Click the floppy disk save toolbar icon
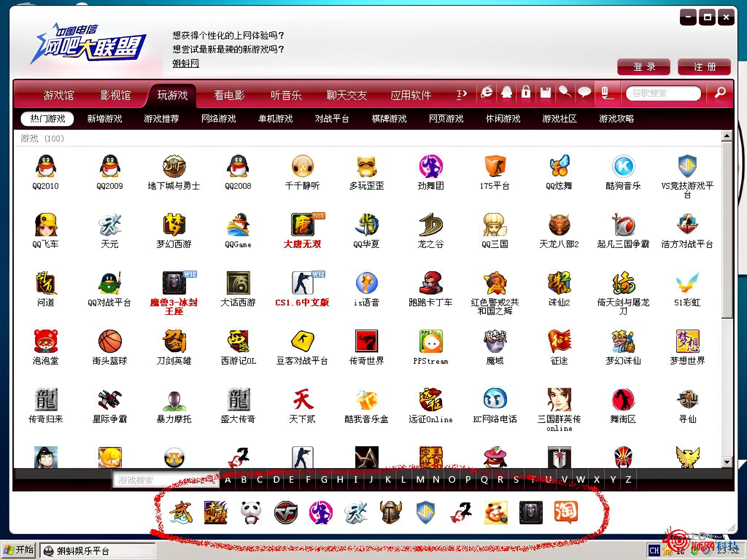The height and width of the screenshot is (560, 747). pyautogui.click(x=545, y=92)
